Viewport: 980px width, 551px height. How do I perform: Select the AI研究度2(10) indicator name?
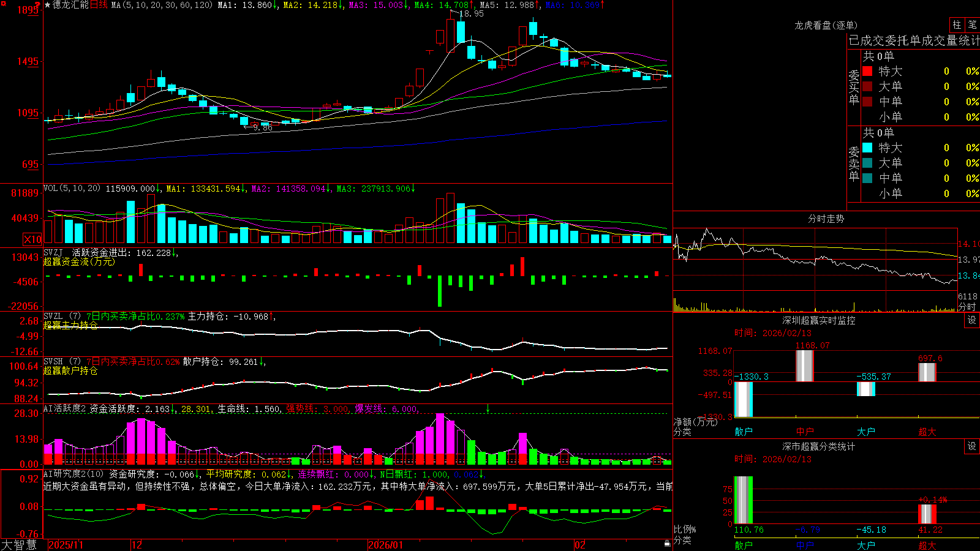click(x=73, y=474)
